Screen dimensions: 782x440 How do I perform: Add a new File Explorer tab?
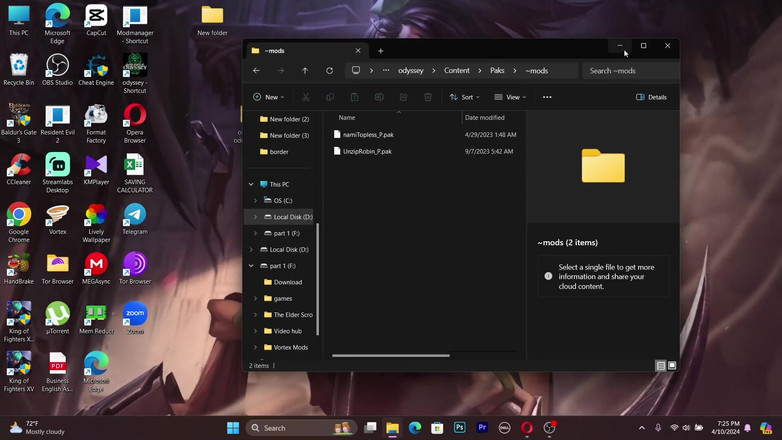(x=381, y=50)
